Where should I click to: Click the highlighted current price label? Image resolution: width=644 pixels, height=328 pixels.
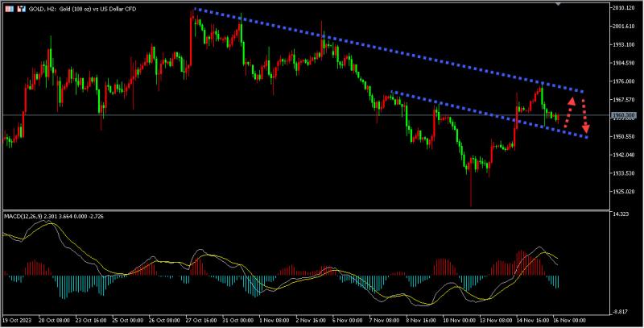click(x=624, y=115)
